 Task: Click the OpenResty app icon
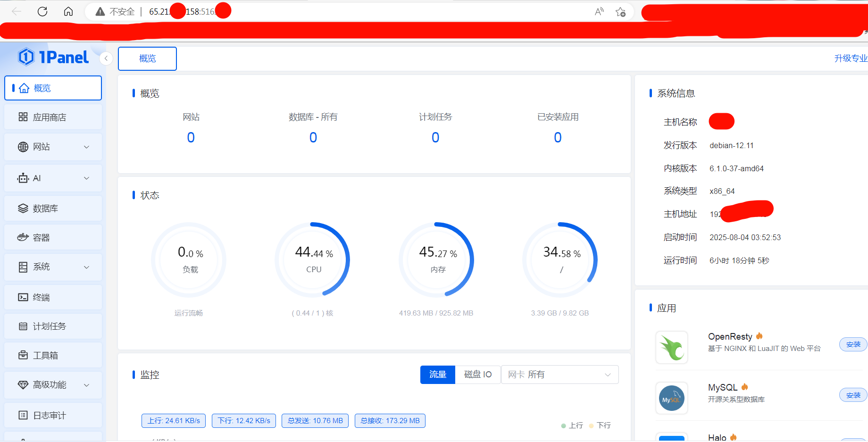coord(672,347)
